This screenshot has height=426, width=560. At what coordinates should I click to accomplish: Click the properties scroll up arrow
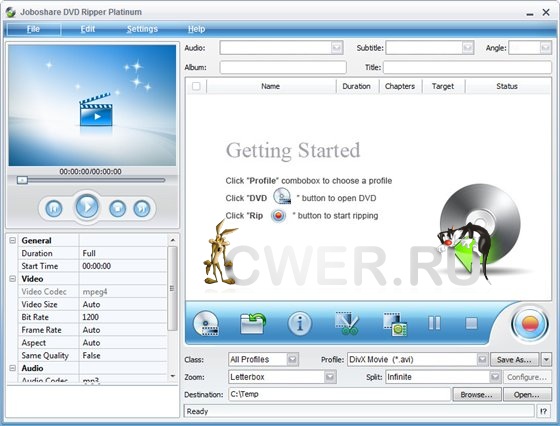click(x=172, y=240)
